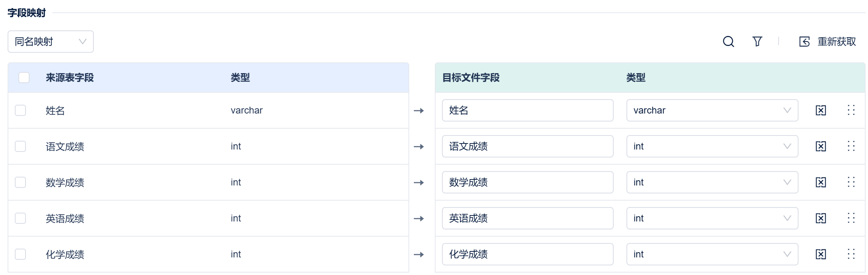Delete the 数学成绩 target mapping row

click(x=820, y=182)
